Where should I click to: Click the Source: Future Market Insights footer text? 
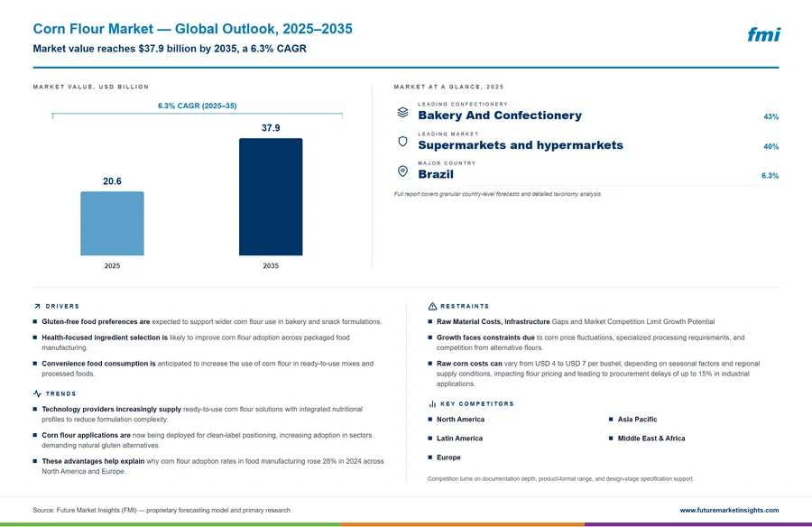pyautogui.click(x=161, y=511)
